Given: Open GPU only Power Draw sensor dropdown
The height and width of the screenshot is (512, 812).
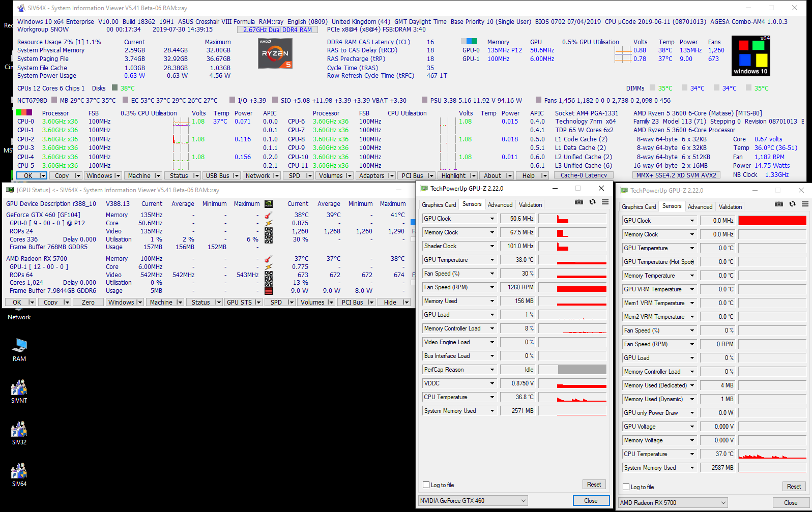Looking at the screenshot, I should click(692, 413).
